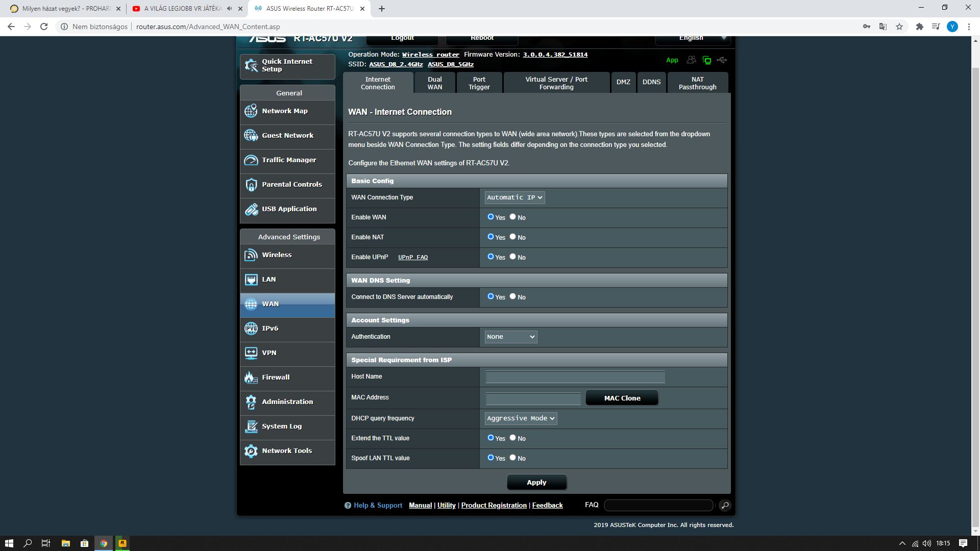Viewport: 980px width, 551px height.
Task: Set Enable UPnP to No
Action: coord(512,257)
